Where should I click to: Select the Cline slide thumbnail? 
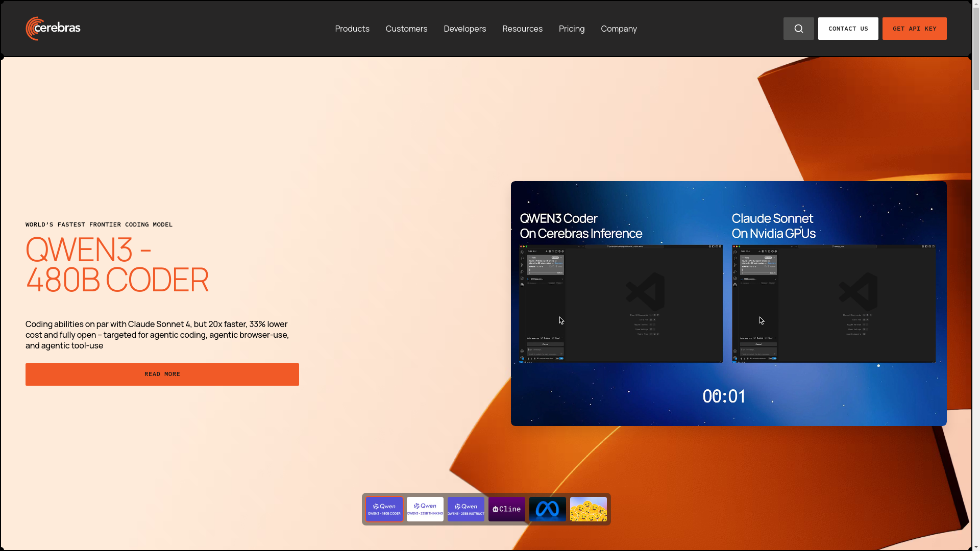[507, 509]
